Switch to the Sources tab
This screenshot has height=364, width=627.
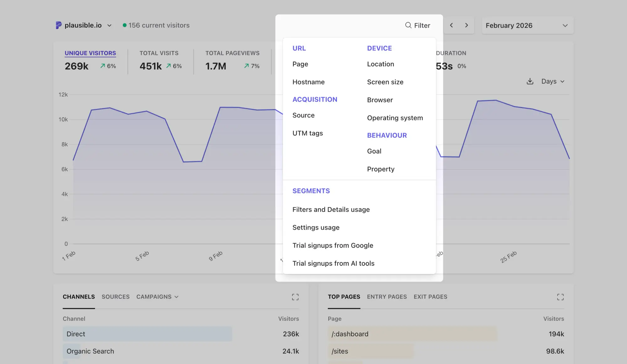click(x=115, y=297)
